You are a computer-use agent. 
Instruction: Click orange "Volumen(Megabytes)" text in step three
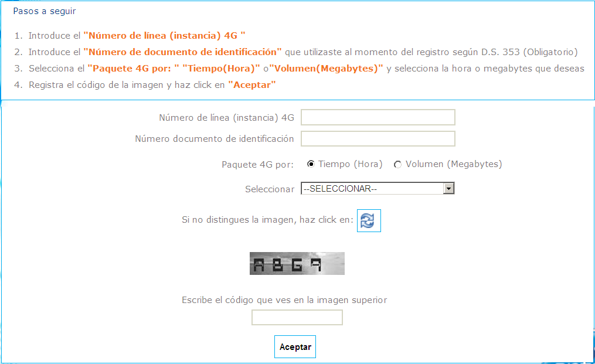[327, 69]
